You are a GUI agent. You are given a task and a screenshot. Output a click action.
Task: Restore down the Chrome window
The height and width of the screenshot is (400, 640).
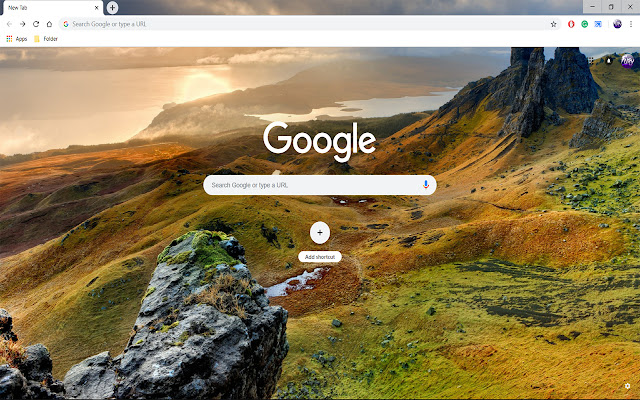point(611,7)
